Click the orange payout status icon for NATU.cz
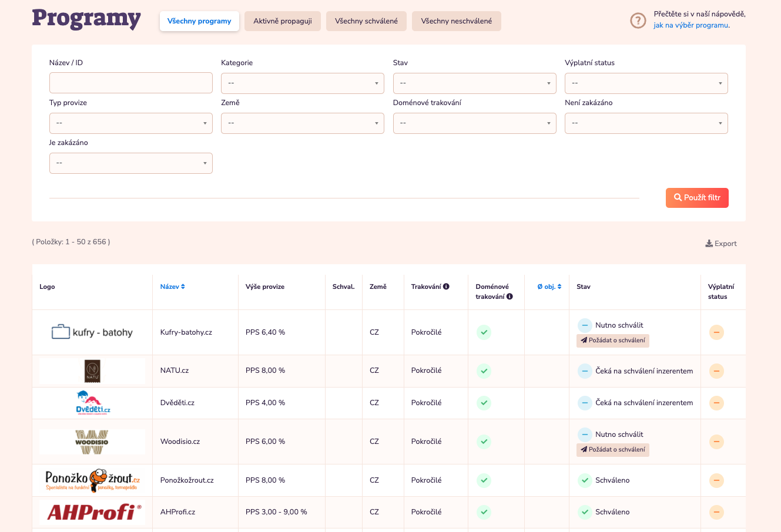 click(716, 371)
